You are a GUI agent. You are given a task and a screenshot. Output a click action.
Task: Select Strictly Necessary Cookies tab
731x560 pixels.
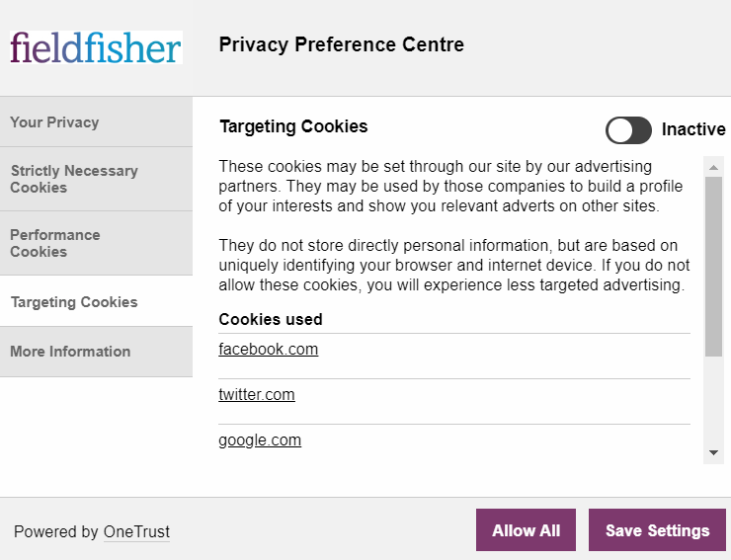click(96, 179)
